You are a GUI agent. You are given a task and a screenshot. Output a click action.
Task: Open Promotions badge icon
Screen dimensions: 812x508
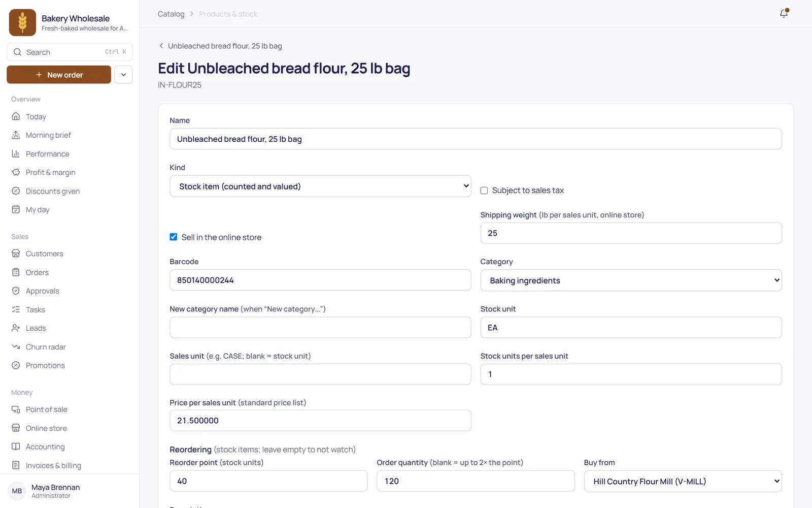(16, 365)
